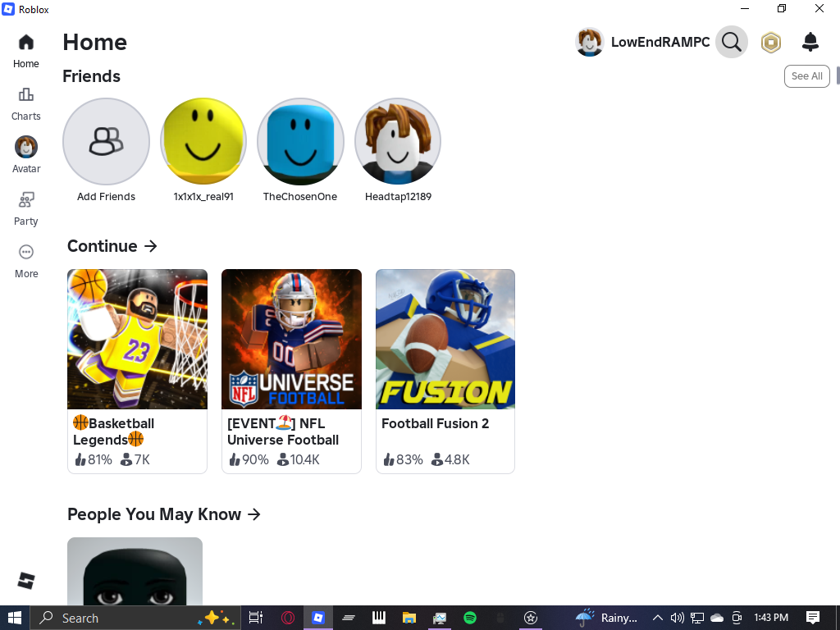840x630 pixels.
Task: Open the LowEndRAMPC profile avatar
Action: pyautogui.click(x=590, y=42)
